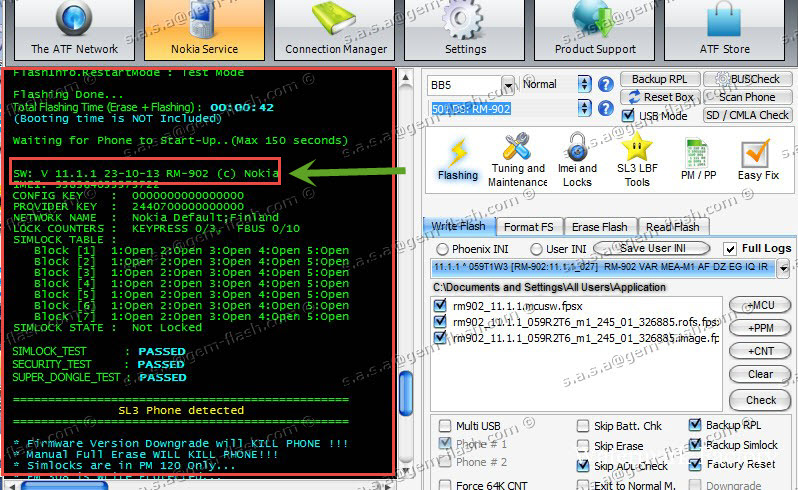Open the Settings gear panel
This screenshot has width=798, height=490.
pyautogui.click(x=465, y=30)
